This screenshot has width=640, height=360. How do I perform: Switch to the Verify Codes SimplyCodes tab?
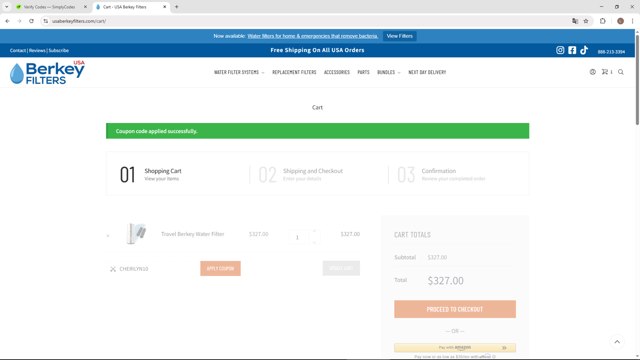49,7
